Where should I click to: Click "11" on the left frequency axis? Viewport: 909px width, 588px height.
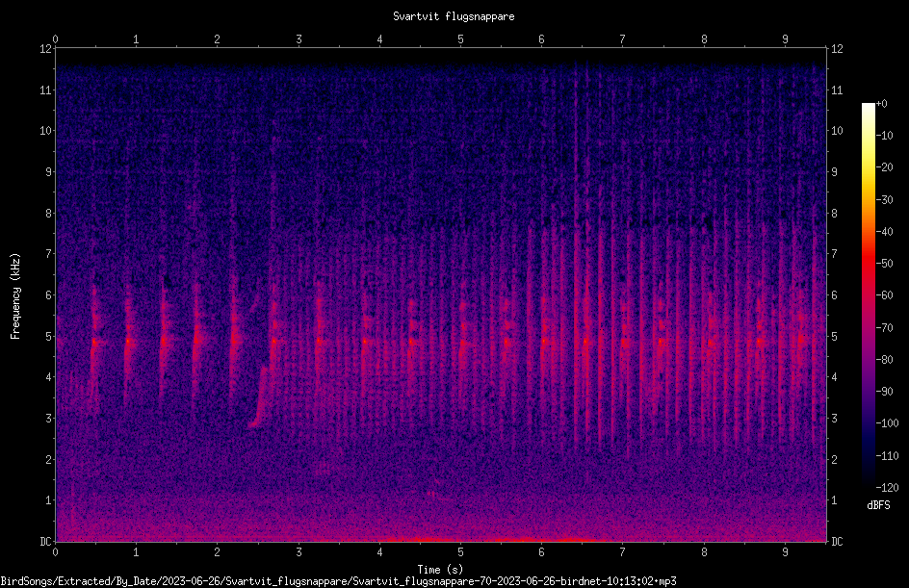(45, 89)
